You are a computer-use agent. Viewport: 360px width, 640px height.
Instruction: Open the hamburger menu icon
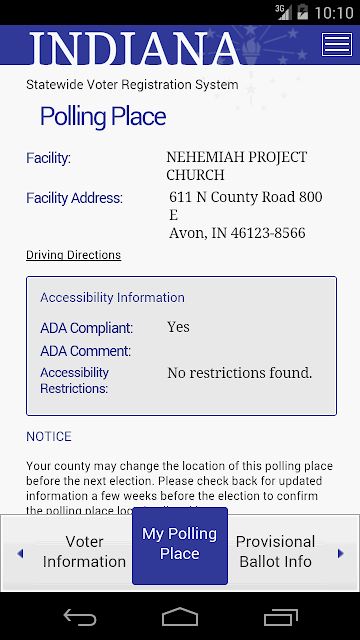tap(337, 44)
